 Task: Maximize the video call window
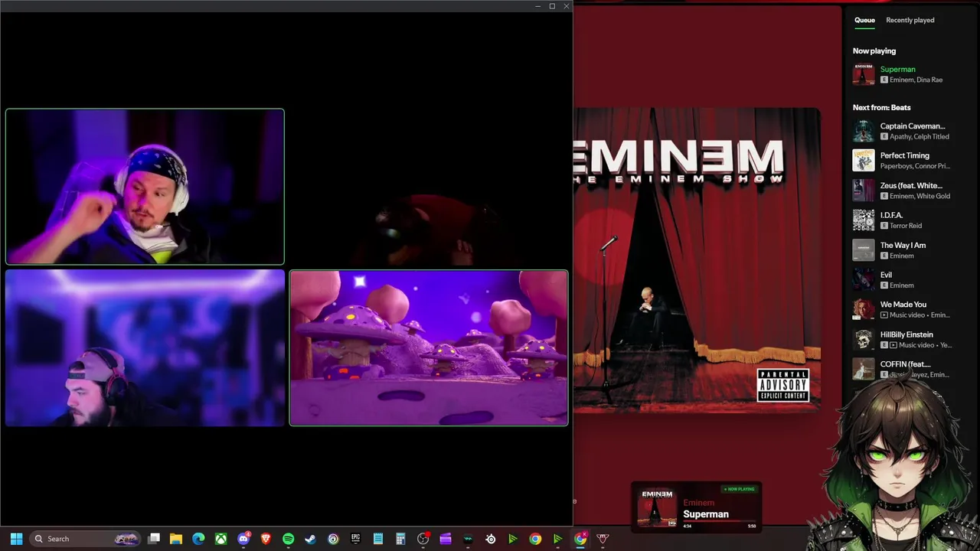pyautogui.click(x=552, y=6)
